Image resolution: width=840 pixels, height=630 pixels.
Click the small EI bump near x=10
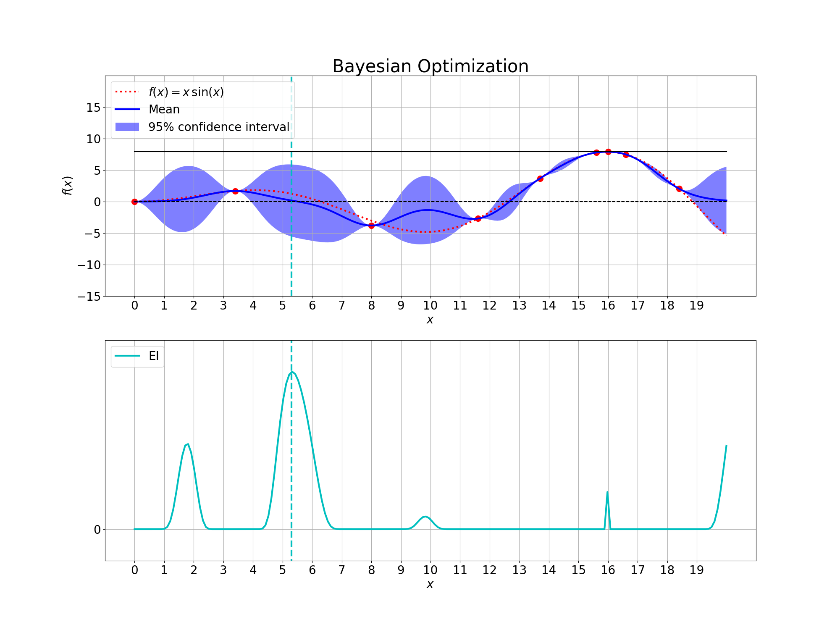coord(425,517)
